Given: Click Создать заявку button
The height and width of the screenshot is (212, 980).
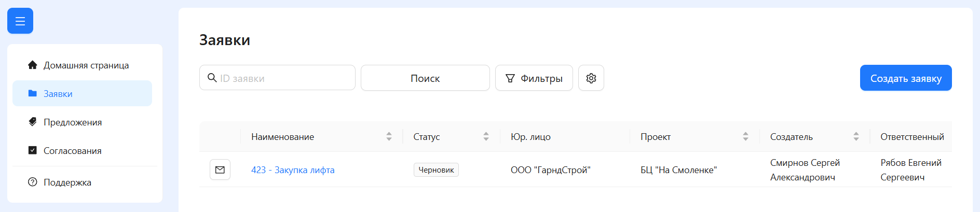Looking at the screenshot, I should point(906,78).
